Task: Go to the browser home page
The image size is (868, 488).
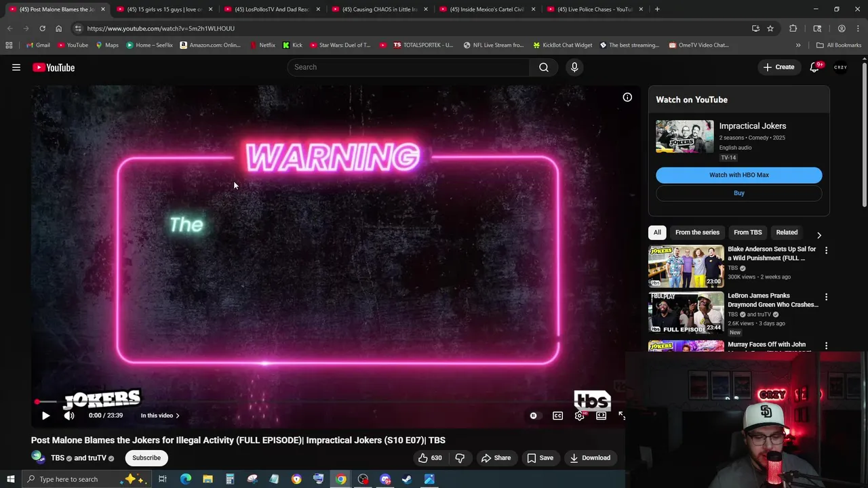Action: pos(58,28)
